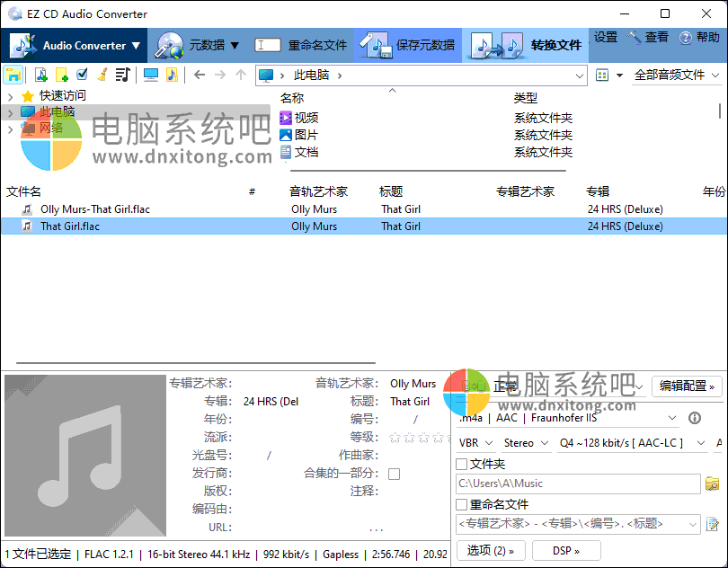Viewport: 728px width, 568px height.
Task: Expand the 此电脑 tree node
Action: tap(10, 112)
